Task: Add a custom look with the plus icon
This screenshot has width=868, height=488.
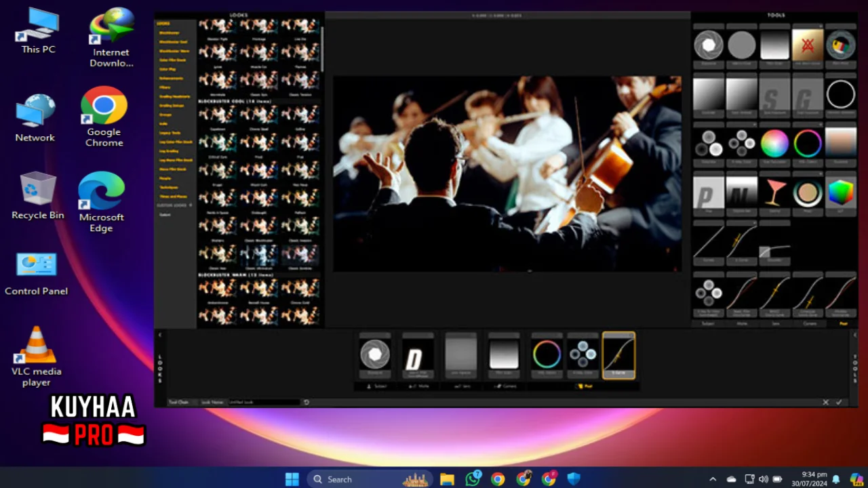Action: (x=191, y=205)
